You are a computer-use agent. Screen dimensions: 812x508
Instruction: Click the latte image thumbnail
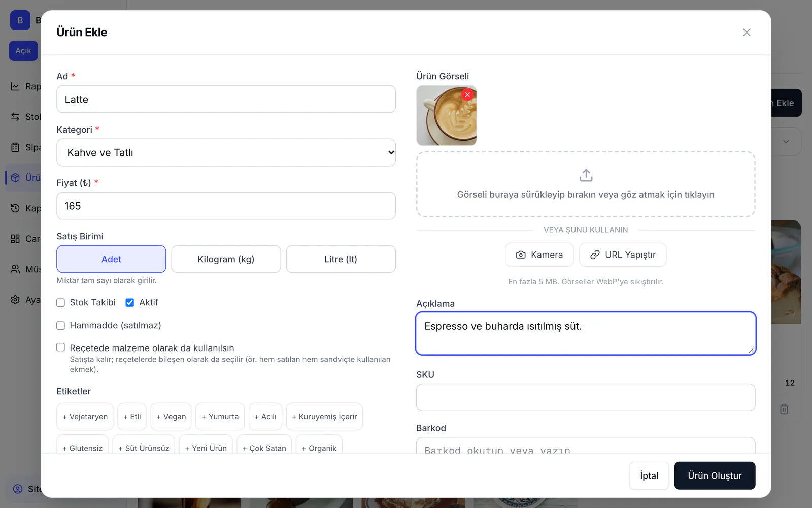[x=446, y=116]
